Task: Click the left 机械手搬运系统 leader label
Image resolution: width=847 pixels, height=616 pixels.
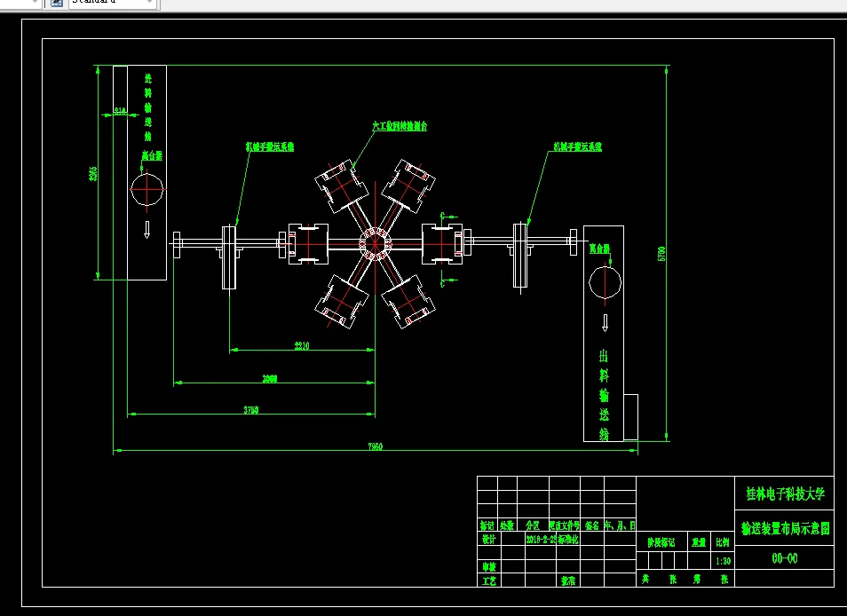Action: coord(270,146)
